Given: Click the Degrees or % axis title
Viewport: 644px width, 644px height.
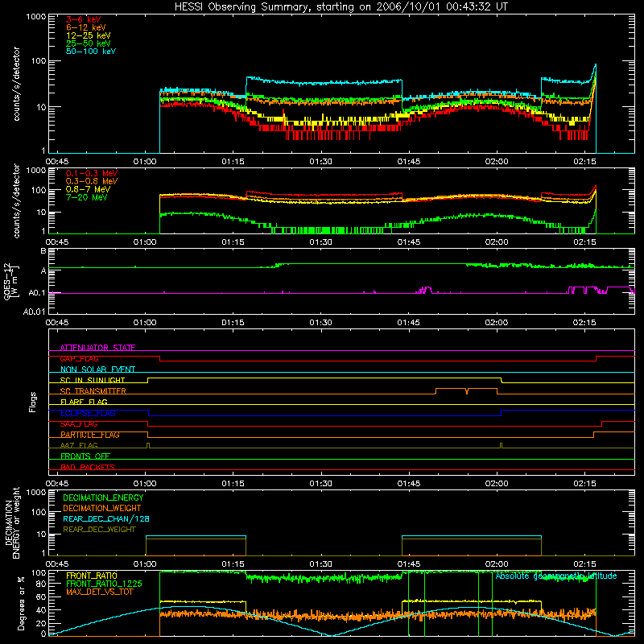Looking at the screenshot, I should point(21,603).
